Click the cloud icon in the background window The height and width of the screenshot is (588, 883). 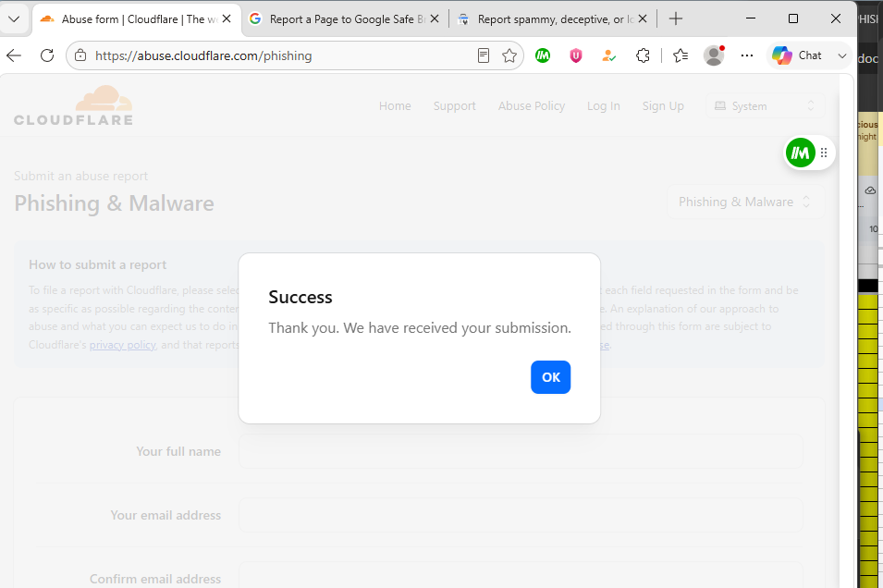point(870,190)
